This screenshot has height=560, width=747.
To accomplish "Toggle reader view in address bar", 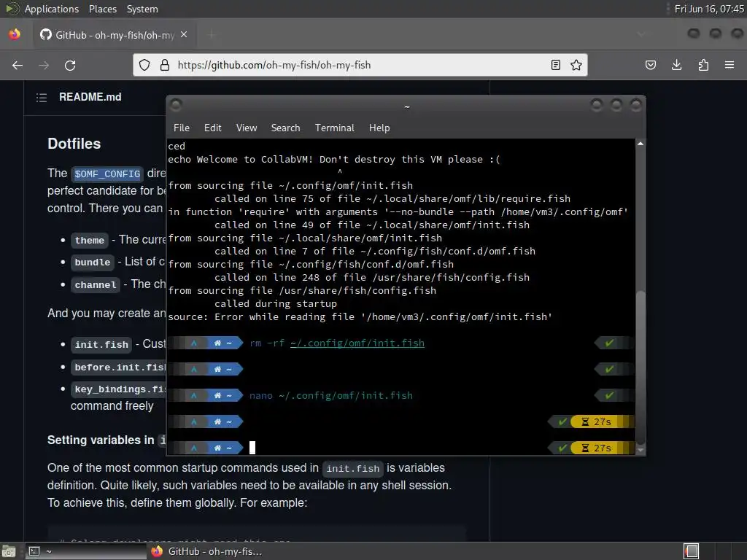I will point(555,65).
